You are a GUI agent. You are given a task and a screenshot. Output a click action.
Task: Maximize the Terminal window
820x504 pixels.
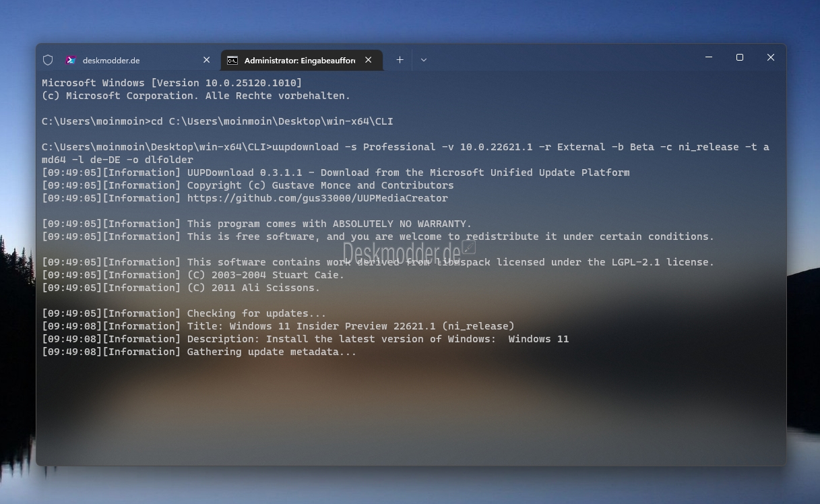pos(740,58)
